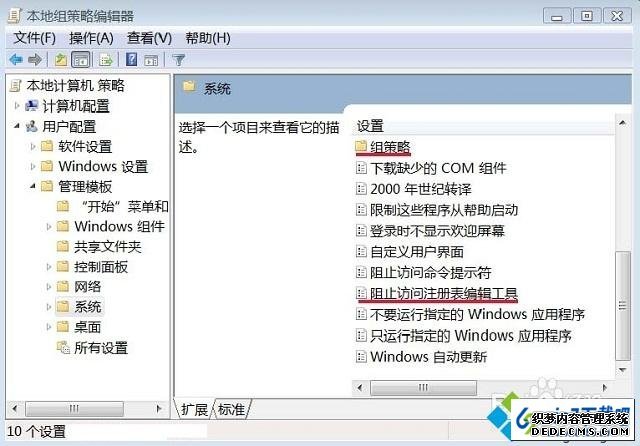The height and width of the screenshot is (446, 640).
Task: Click the Back arrow toolbar icon
Action: pos(16,60)
